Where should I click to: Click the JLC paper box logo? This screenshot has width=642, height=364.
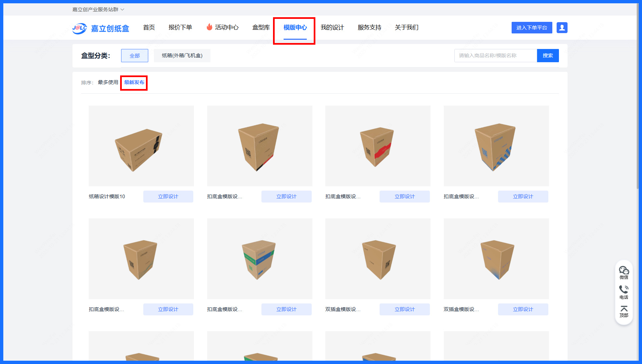click(101, 28)
